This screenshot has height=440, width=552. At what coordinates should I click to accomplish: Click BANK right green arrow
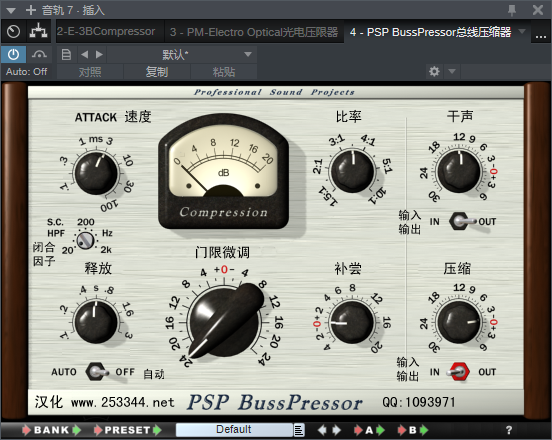click(77, 430)
